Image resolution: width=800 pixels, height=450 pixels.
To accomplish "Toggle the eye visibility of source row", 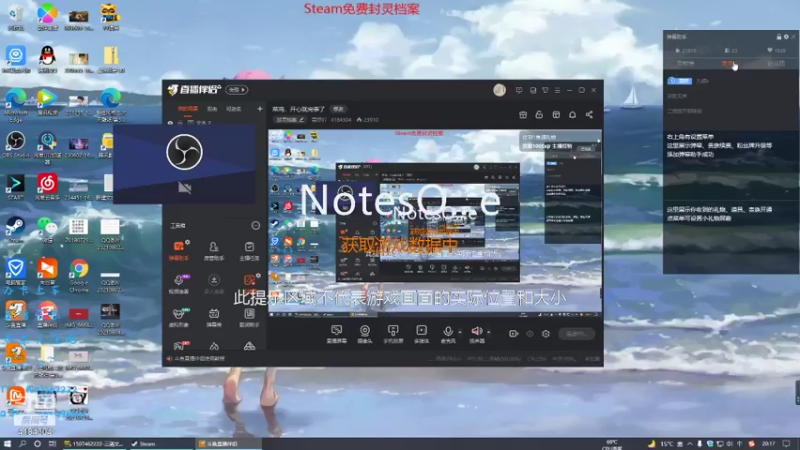I will click(x=170, y=123).
